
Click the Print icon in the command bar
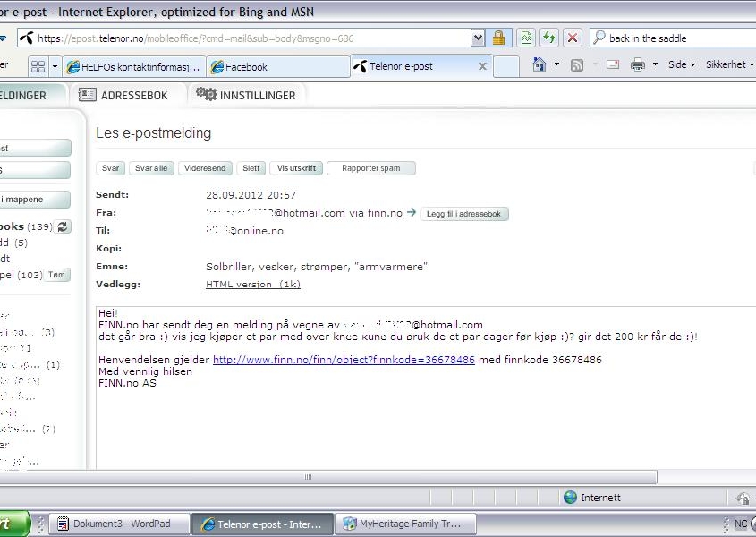pos(638,64)
